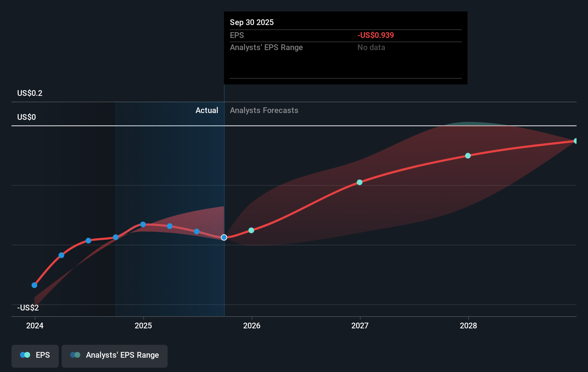Screen dimensions: 588x372
Task: Click the highlighted Sep 30 2025 EPS point
Action: coord(224,238)
